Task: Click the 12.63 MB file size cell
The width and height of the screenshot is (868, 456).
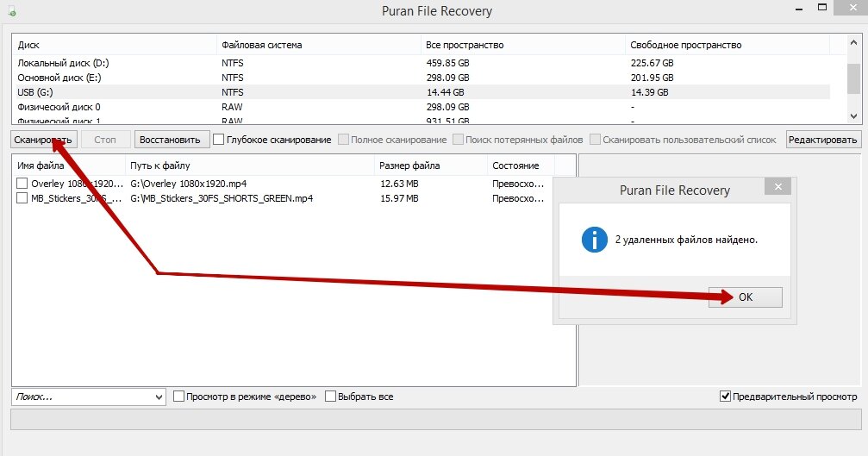Action: 399,183
